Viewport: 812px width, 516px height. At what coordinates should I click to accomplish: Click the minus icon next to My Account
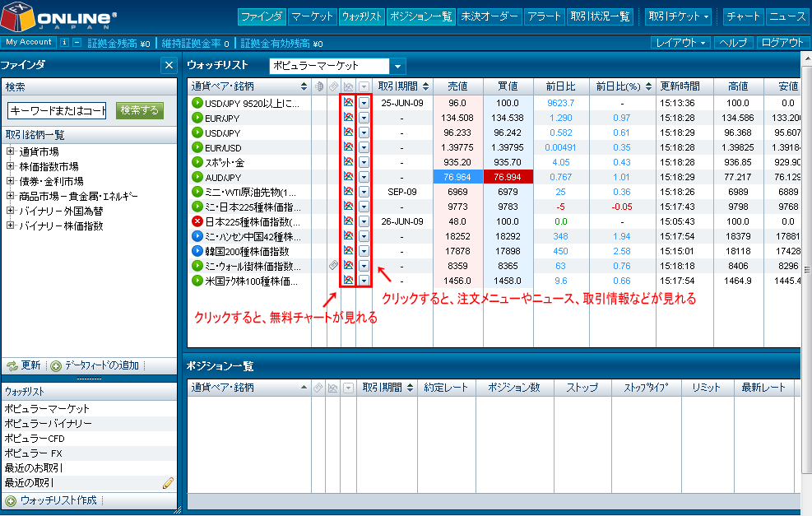(77, 43)
